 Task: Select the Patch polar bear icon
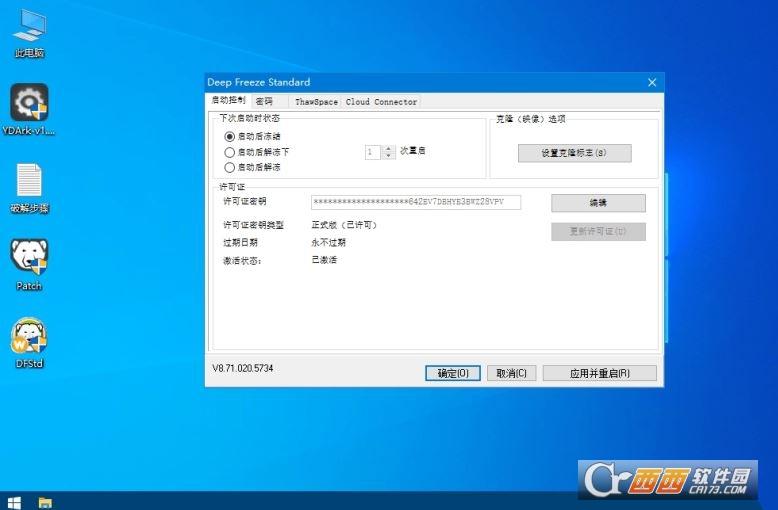29,265
